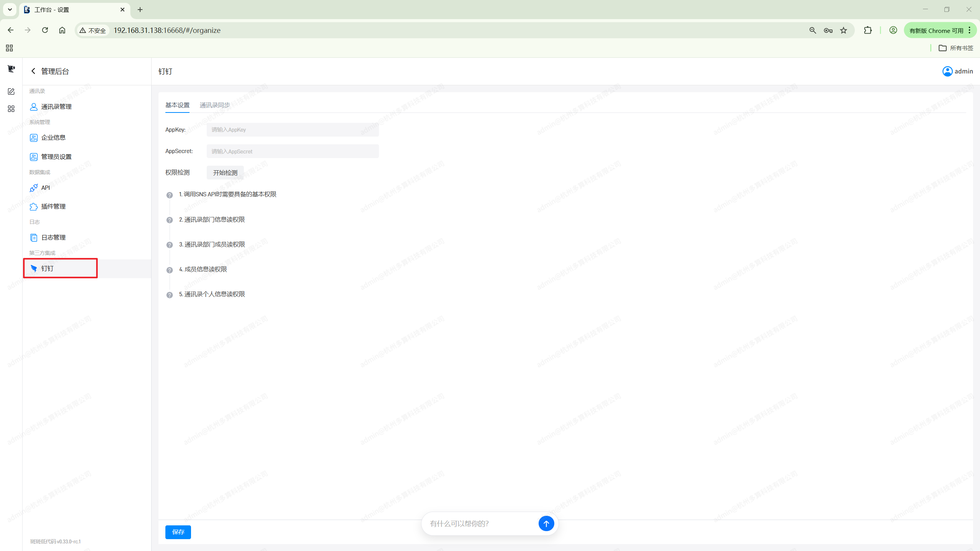Send message with blue arrow button
This screenshot has width=980, height=551.
click(x=546, y=523)
